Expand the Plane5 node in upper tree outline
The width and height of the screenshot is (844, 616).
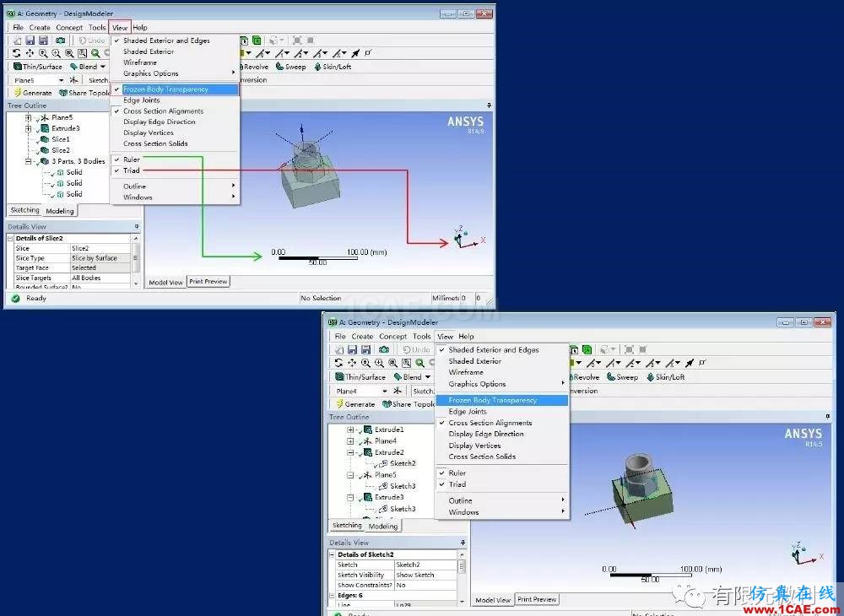tap(28, 117)
